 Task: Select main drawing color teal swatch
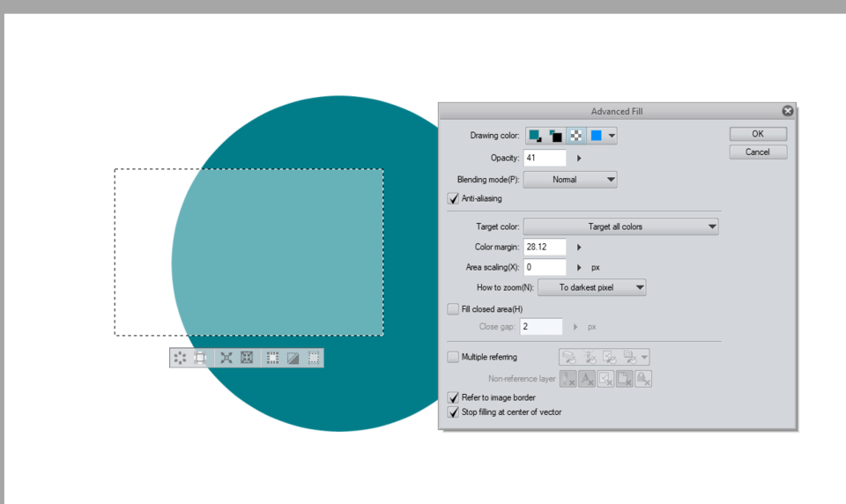pos(535,136)
